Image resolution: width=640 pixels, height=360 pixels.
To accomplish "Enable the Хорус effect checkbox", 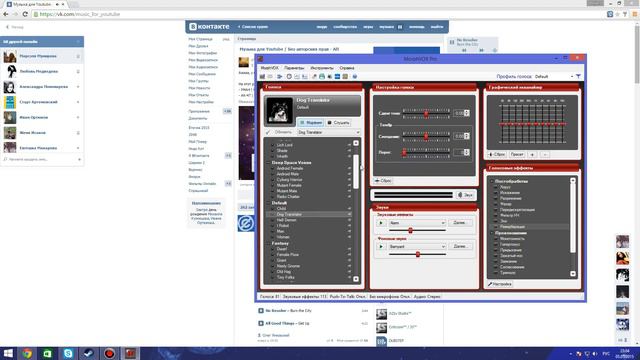I will [496, 187].
